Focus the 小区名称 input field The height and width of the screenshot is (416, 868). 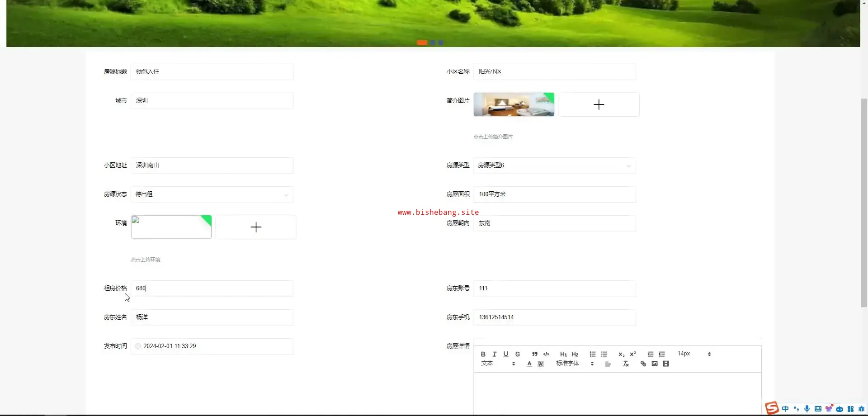tap(555, 72)
